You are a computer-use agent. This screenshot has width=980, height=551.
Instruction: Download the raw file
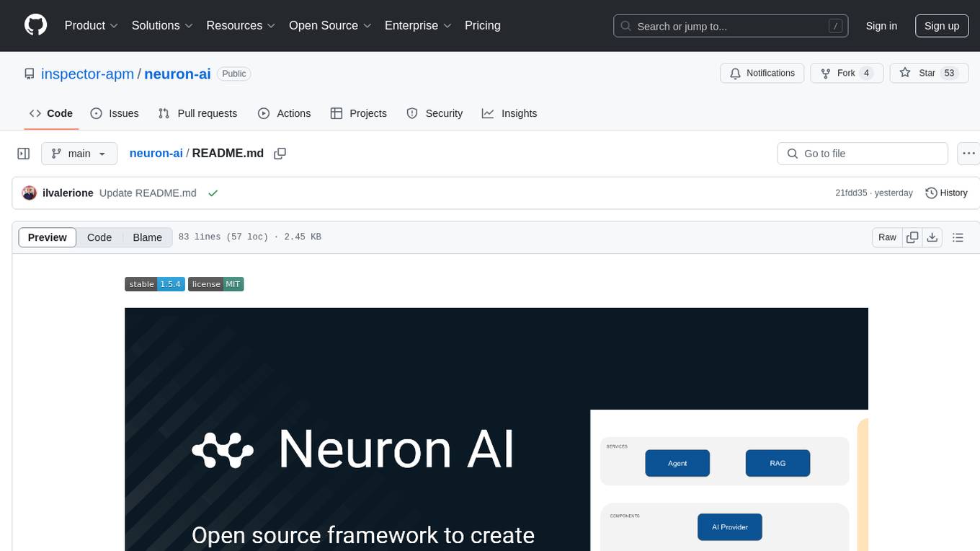(x=932, y=237)
